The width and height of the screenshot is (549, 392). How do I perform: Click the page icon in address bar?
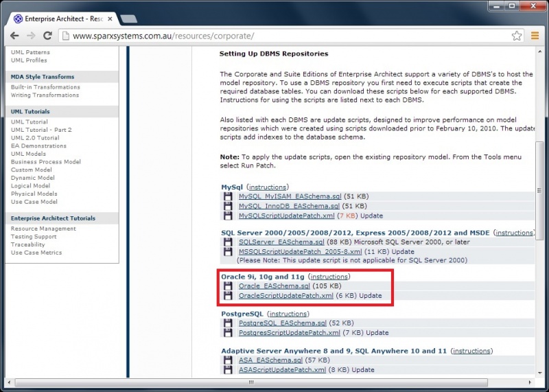click(65, 36)
